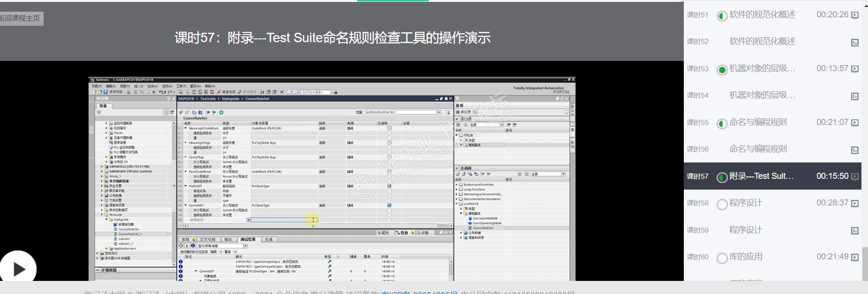Toggle 已启用 checkbox for CamelTags rule

tap(389, 157)
